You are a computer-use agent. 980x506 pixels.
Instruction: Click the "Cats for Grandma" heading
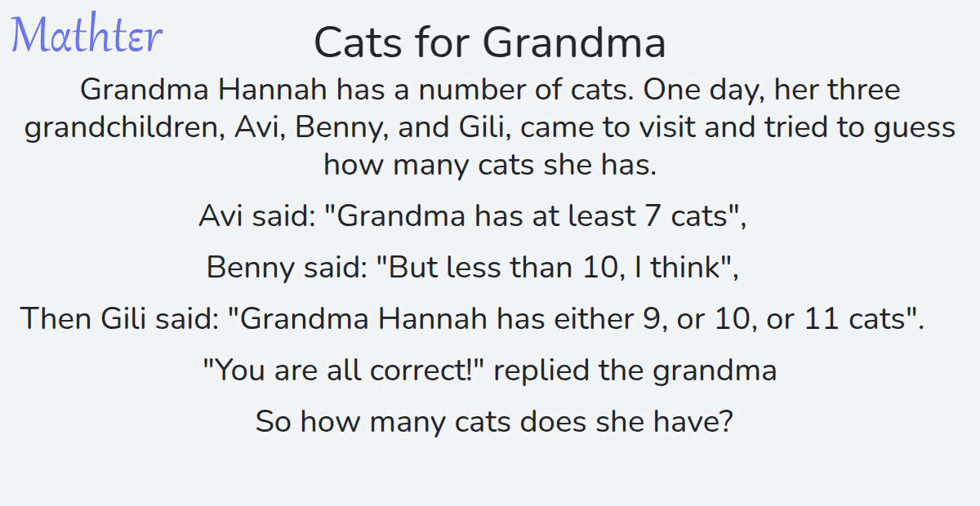pyautogui.click(x=489, y=42)
